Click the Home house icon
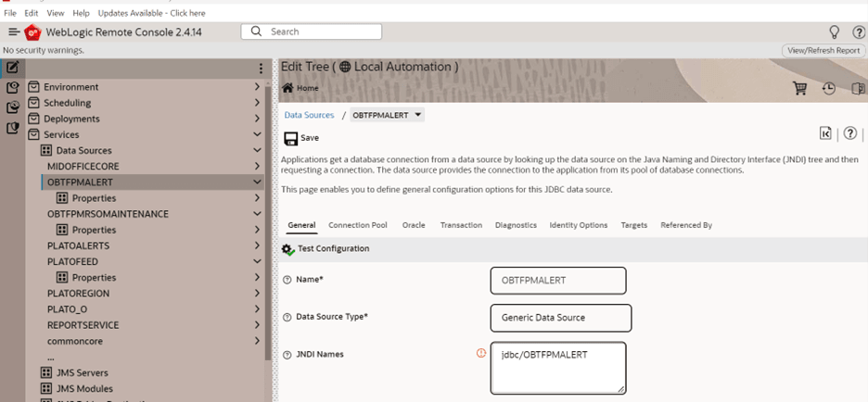The image size is (868, 402). pos(287,88)
